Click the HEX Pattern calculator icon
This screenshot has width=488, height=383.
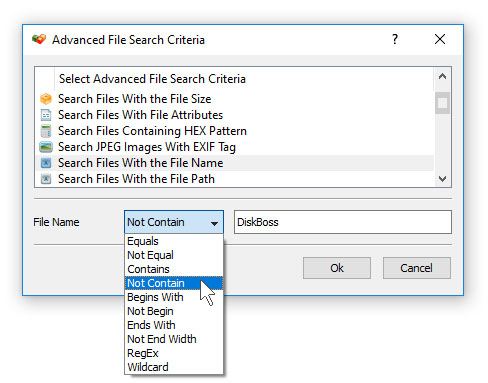tap(46, 131)
